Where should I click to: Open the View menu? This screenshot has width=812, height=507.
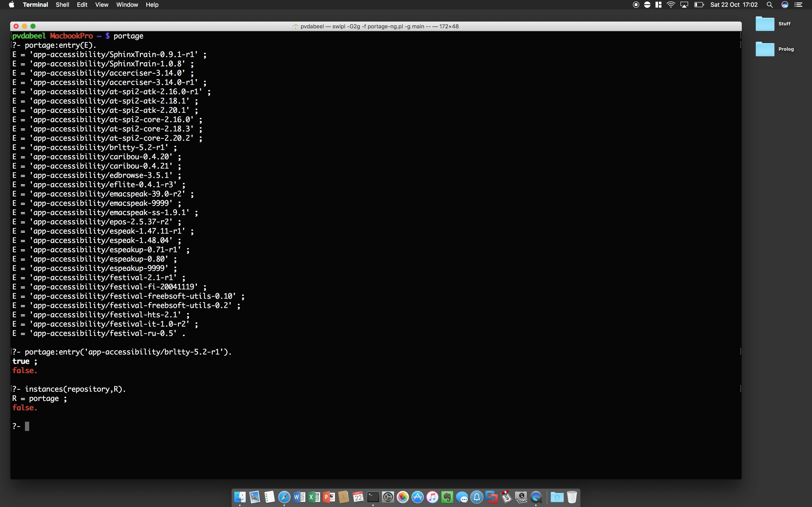click(x=101, y=5)
